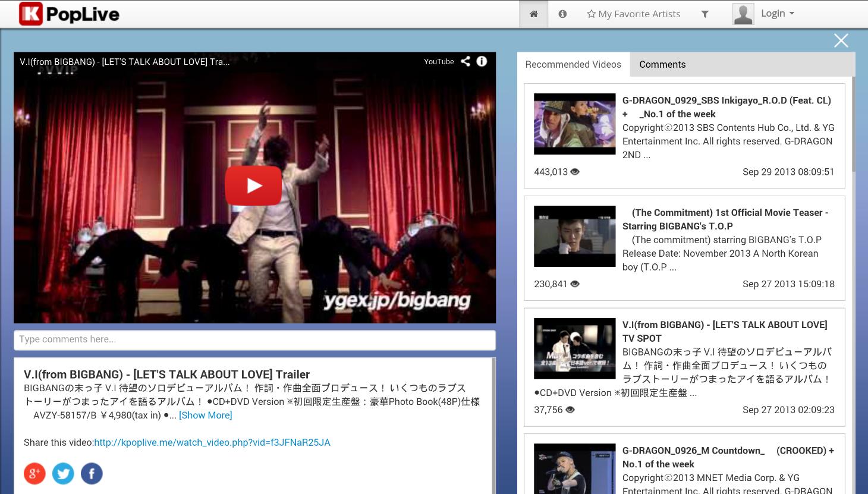Click the info icon in the top bar
Viewport: 868px width, 494px height.
point(562,13)
